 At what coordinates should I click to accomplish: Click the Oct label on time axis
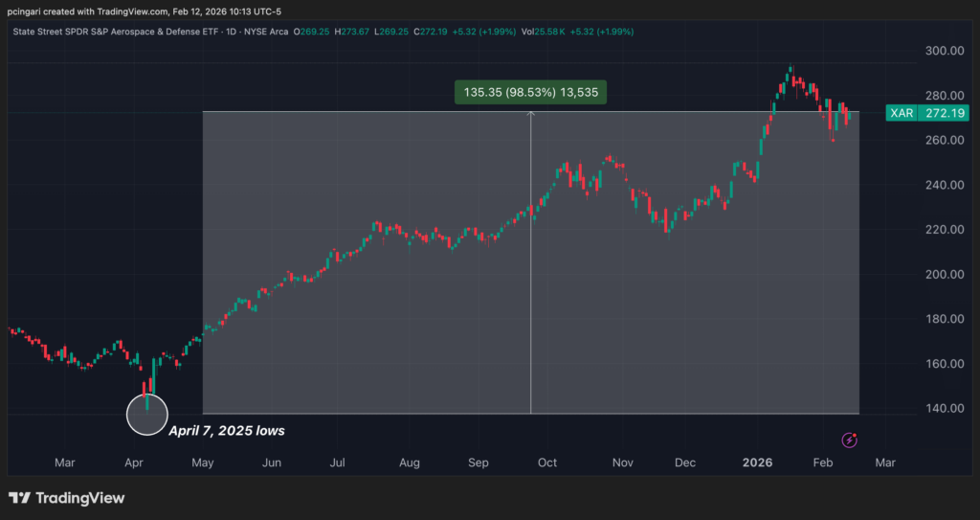546,463
